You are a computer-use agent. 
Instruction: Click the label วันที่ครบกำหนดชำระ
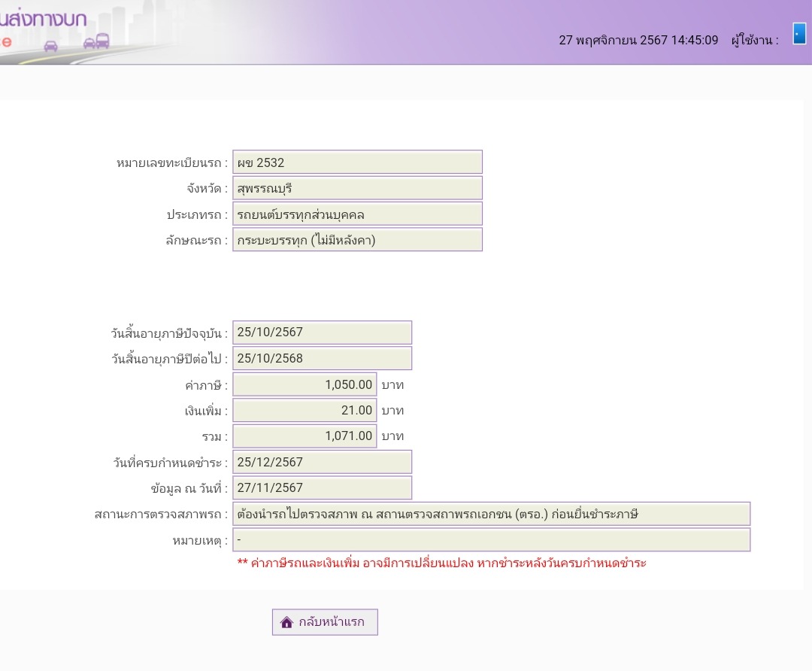pyautogui.click(x=171, y=463)
